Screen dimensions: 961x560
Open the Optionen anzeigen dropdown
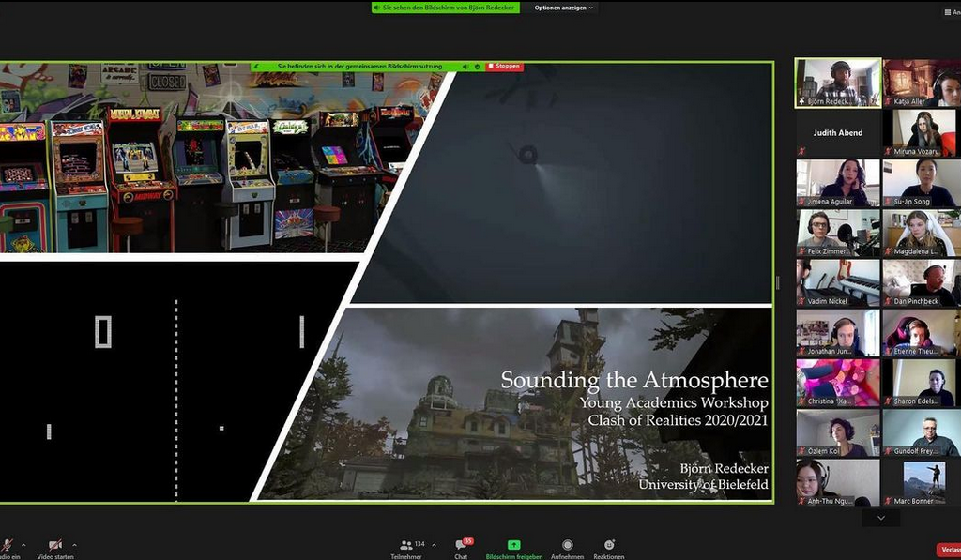[x=563, y=8]
